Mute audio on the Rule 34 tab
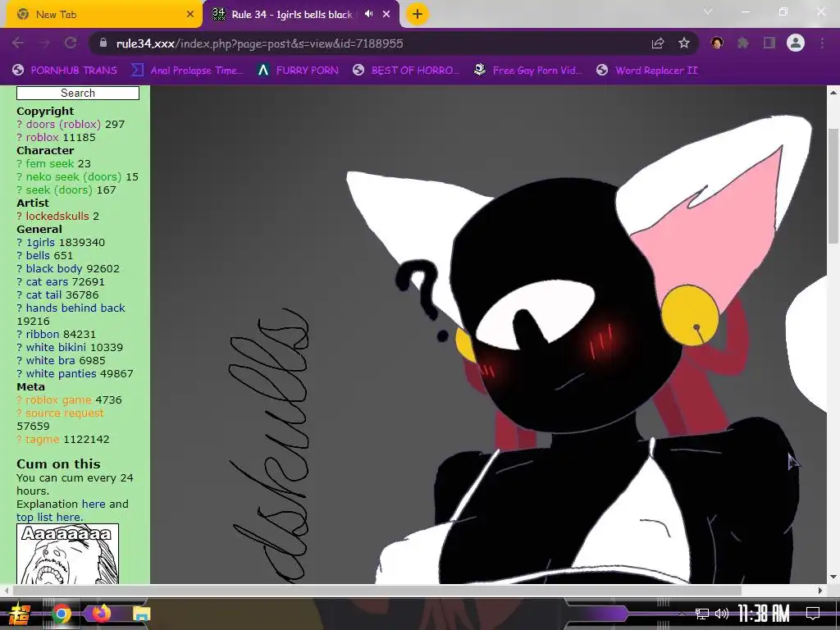This screenshot has width=840, height=630. (x=369, y=14)
